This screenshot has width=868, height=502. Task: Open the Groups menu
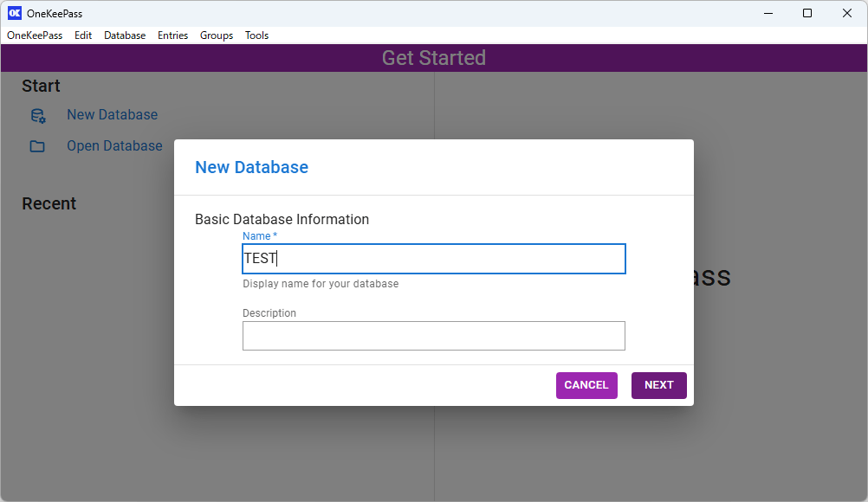pyautogui.click(x=217, y=35)
